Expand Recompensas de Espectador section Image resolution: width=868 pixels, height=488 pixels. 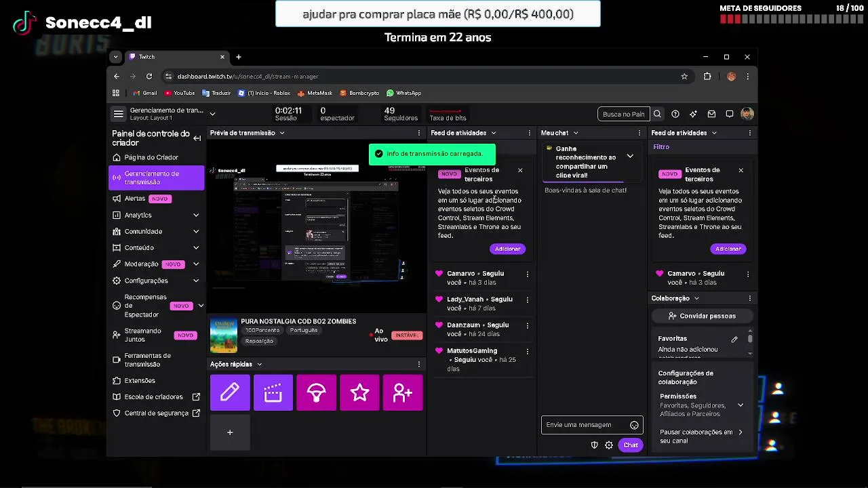201,306
